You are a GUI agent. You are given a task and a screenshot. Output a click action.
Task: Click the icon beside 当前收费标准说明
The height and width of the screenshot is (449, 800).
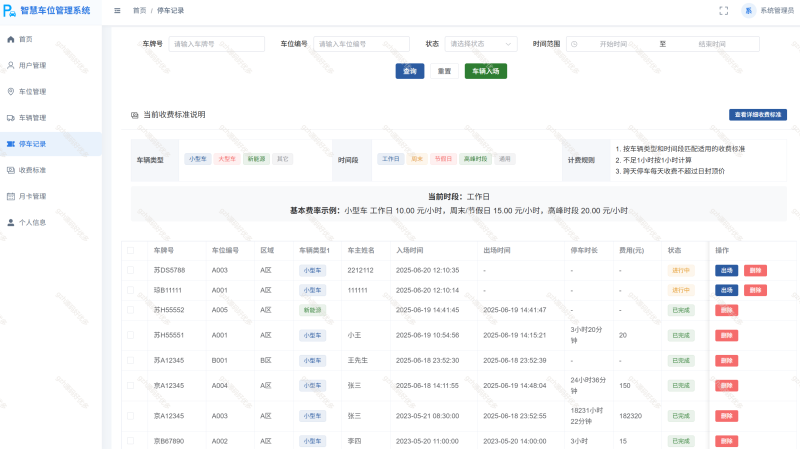click(135, 115)
